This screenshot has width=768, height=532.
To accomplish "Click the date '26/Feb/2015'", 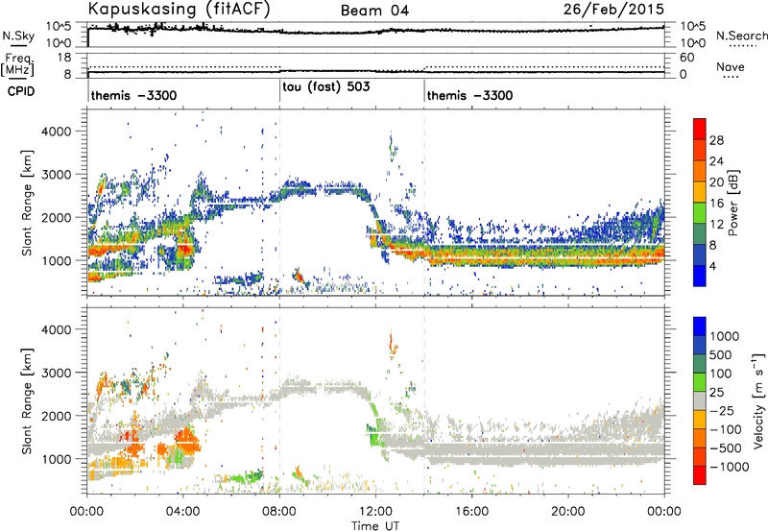I will 613,9.
